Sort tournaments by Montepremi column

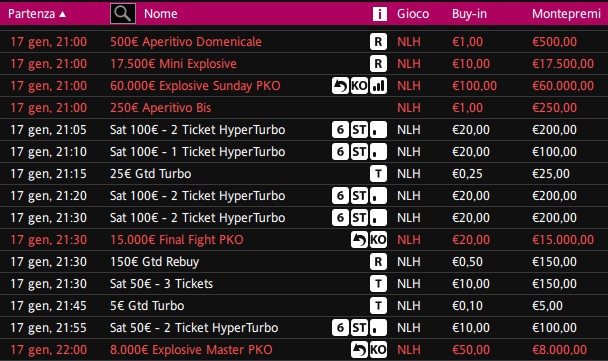[566, 14]
